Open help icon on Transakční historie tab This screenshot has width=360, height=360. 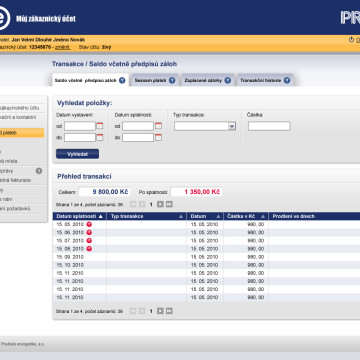[x=287, y=80]
